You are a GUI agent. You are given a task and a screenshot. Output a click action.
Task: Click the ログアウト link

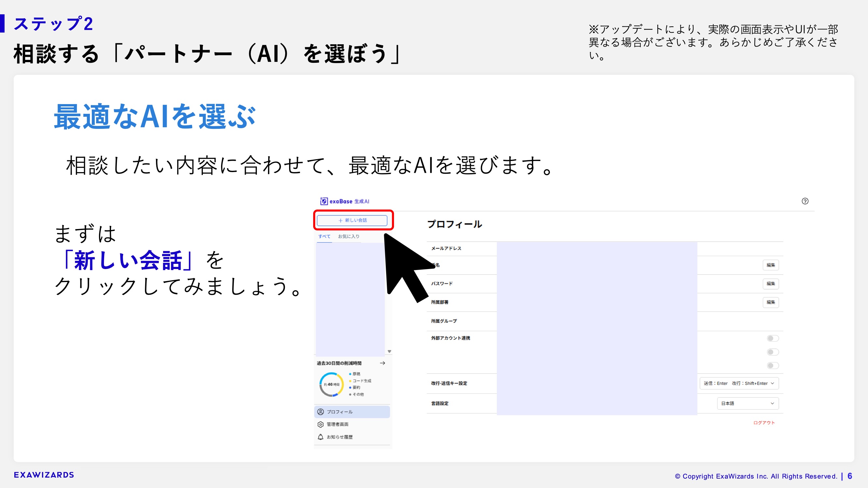point(764,423)
